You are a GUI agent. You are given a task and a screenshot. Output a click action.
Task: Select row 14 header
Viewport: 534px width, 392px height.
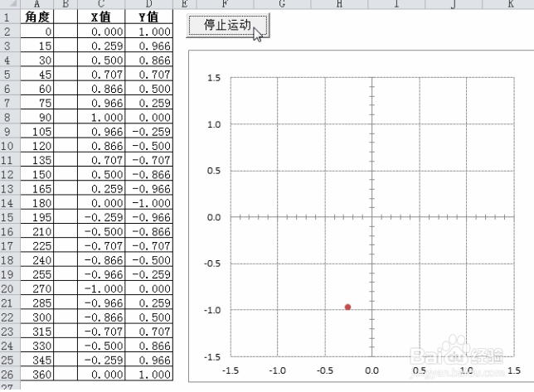pyautogui.click(x=10, y=203)
